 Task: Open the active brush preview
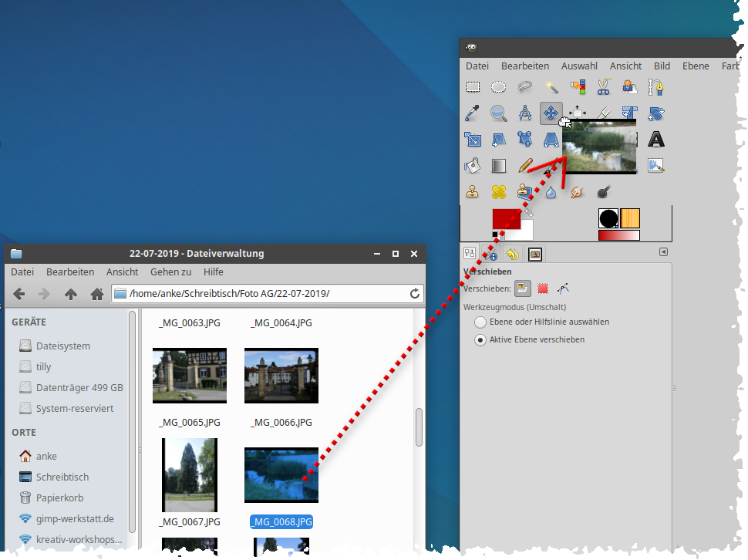(608, 218)
